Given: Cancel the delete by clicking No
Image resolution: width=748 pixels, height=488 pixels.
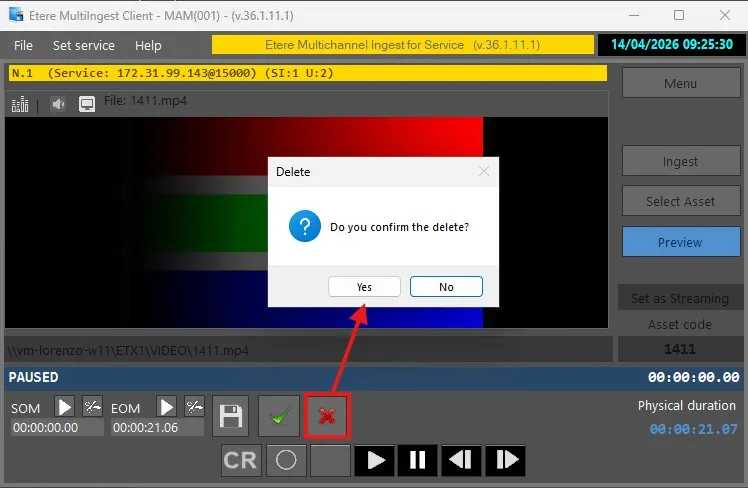Looking at the screenshot, I should (x=446, y=287).
